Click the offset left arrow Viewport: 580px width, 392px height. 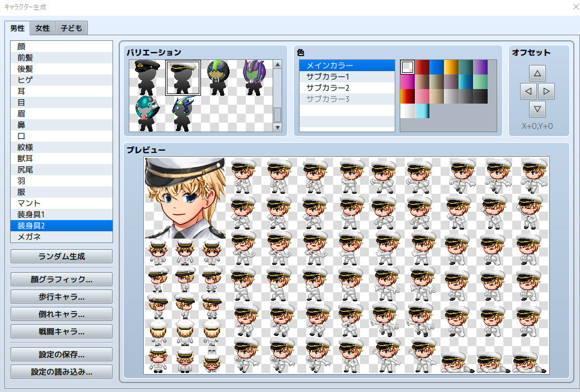[x=528, y=91]
